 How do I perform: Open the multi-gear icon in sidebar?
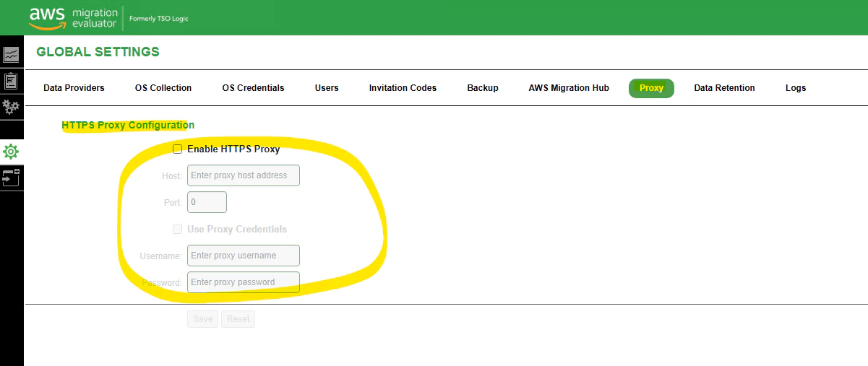[11, 108]
